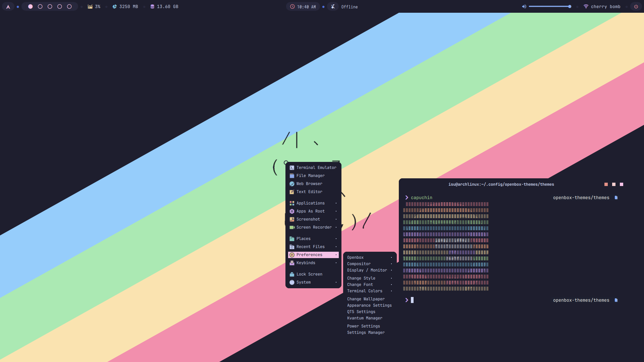
Task: Click the volume speaker icon
Action: point(524,6)
